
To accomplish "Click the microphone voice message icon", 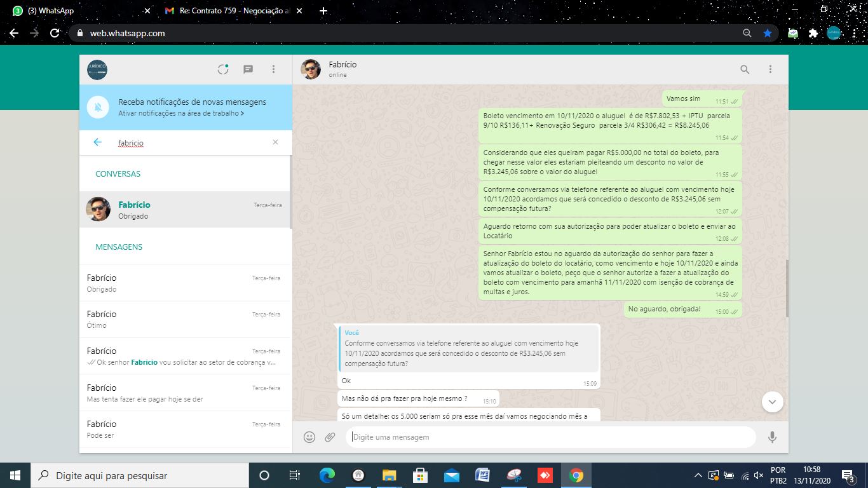I will pos(772,437).
